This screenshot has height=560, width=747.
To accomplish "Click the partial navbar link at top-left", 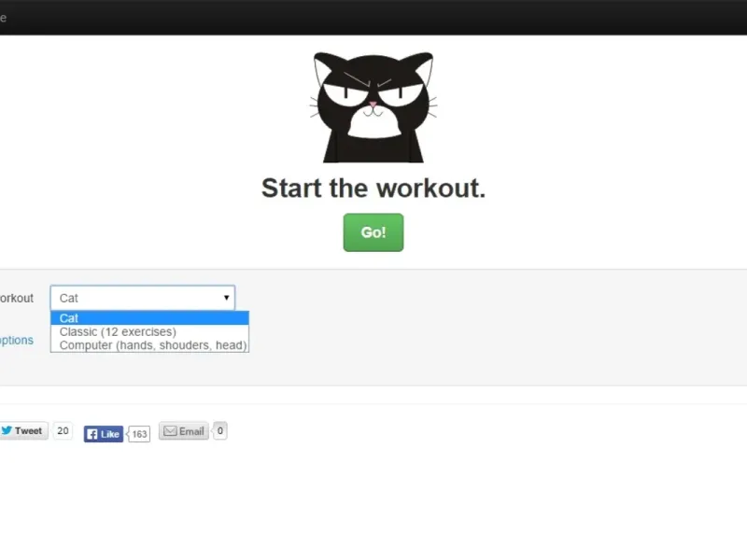I will (3, 18).
